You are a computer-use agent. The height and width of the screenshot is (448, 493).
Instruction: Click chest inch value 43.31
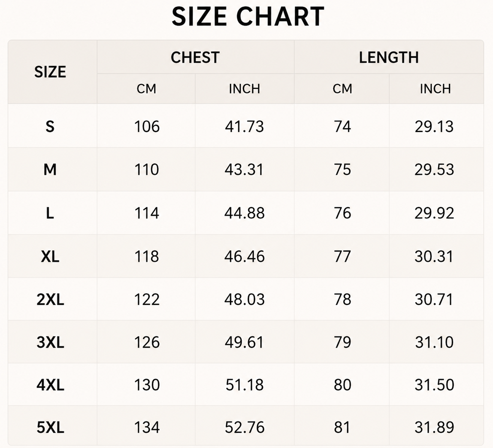(244, 169)
